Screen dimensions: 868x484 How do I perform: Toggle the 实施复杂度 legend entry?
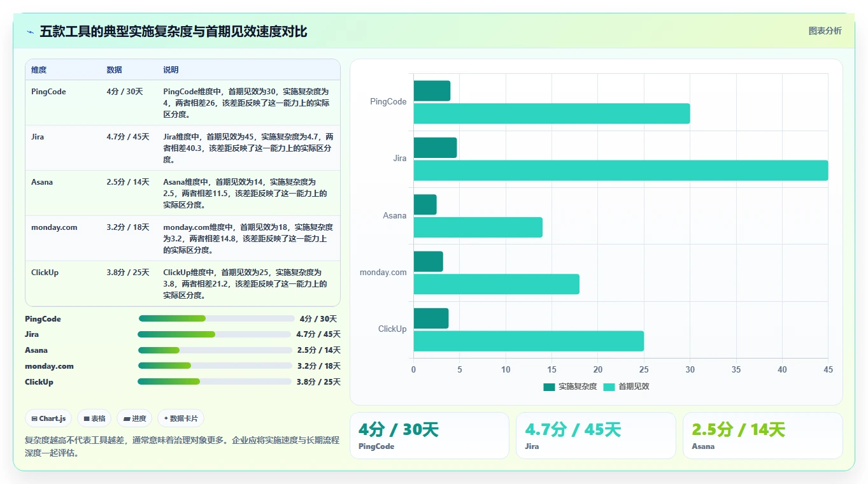click(570, 387)
